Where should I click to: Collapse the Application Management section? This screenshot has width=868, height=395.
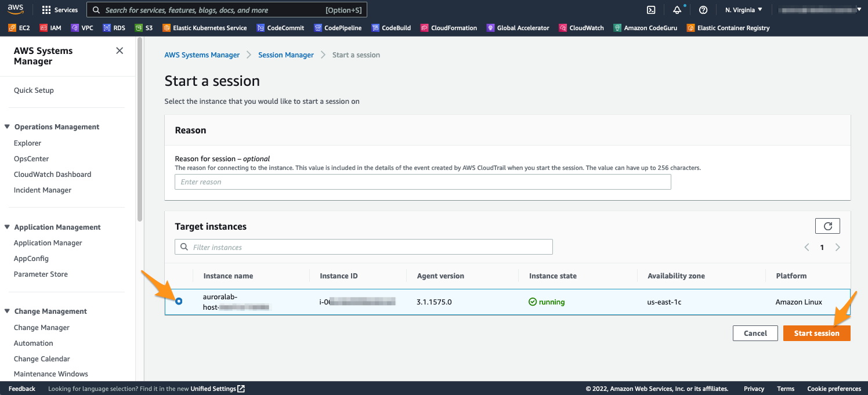[8, 227]
